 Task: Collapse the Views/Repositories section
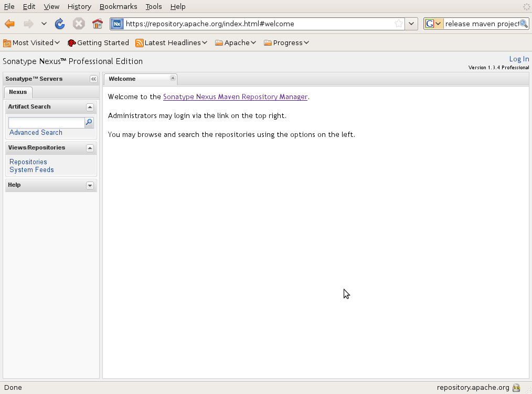coord(90,148)
